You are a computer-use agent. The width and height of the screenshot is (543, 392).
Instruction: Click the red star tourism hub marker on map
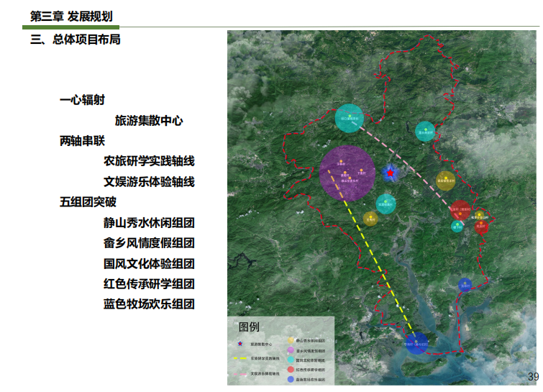tap(390, 173)
